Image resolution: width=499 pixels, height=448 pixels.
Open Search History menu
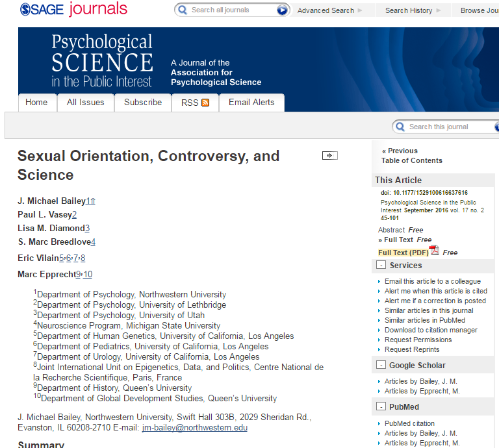(x=408, y=10)
